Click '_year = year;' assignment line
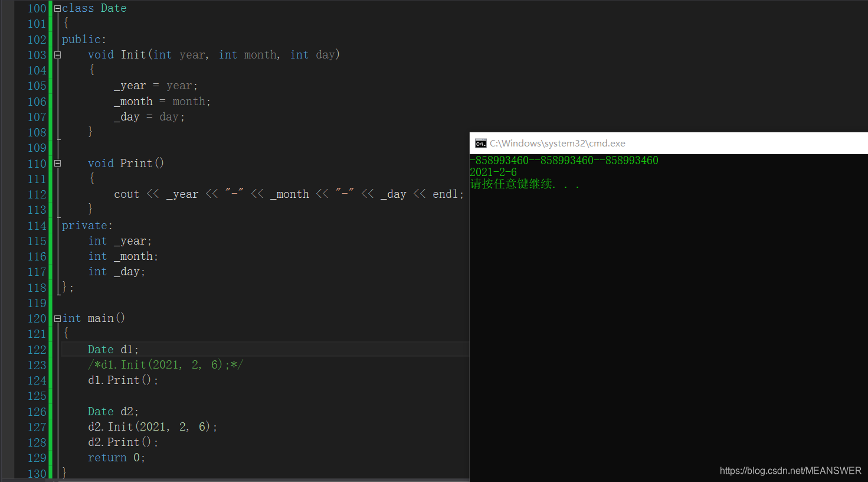Screen dimensions: 868x482 point(156,86)
